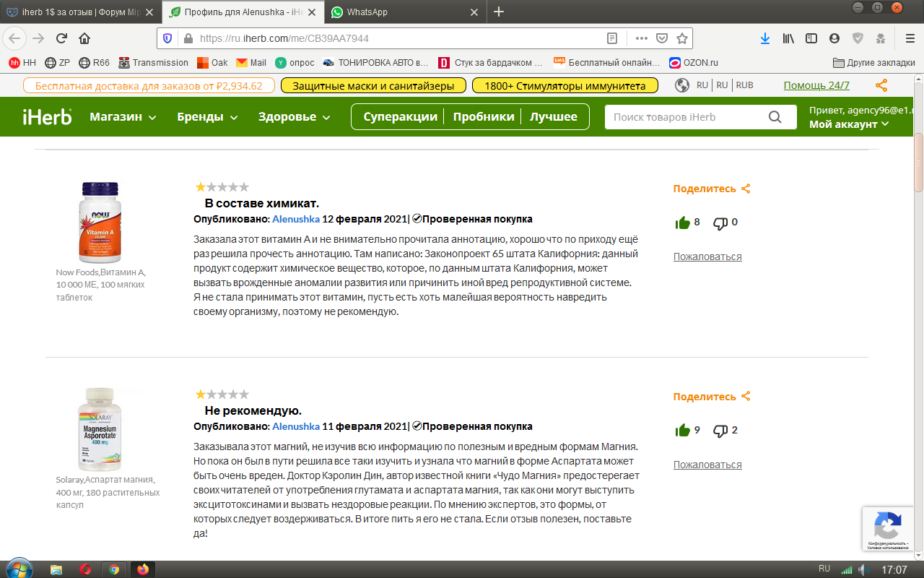
Task: Expand the Бренды menu
Action: (x=207, y=117)
